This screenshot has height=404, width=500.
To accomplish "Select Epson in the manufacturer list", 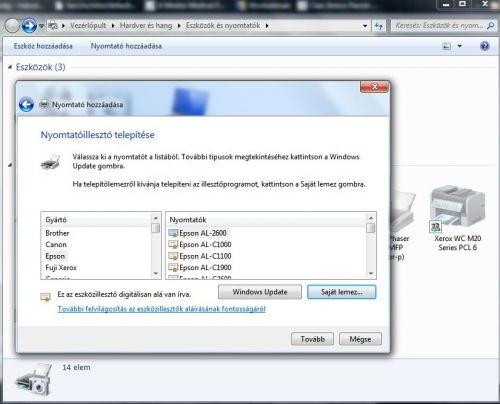I will point(55,256).
